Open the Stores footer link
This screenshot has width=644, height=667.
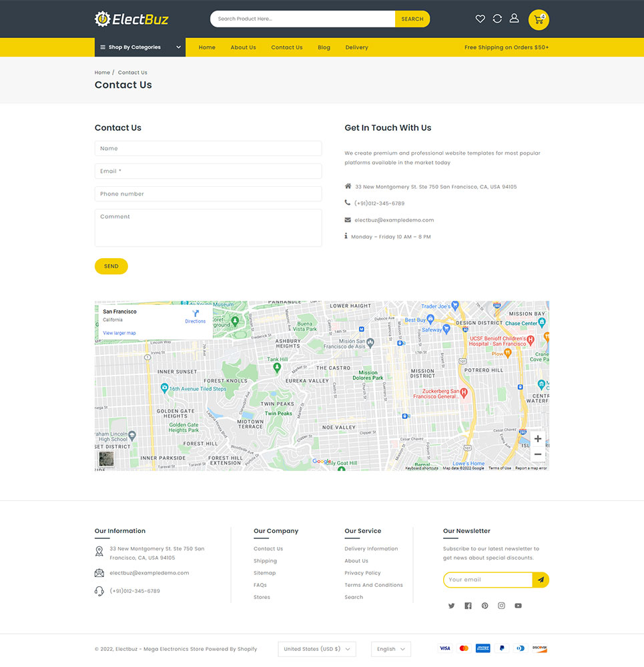pos(262,597)
